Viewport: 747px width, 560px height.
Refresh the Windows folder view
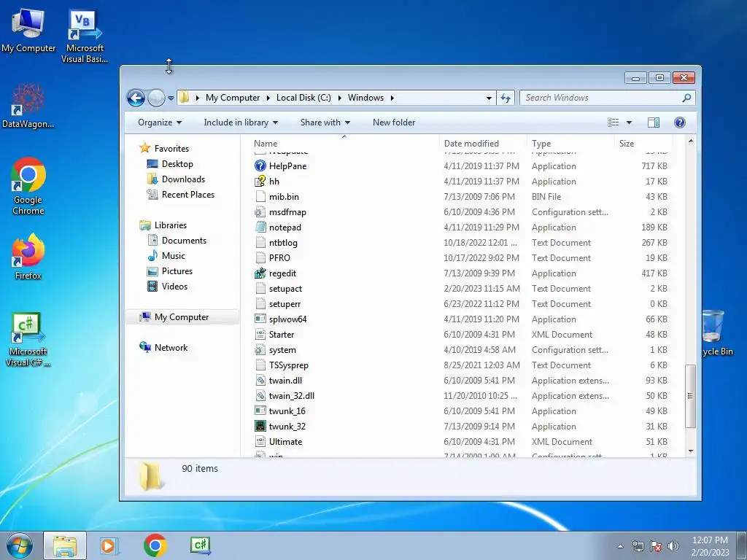click(x=506, y=98)
